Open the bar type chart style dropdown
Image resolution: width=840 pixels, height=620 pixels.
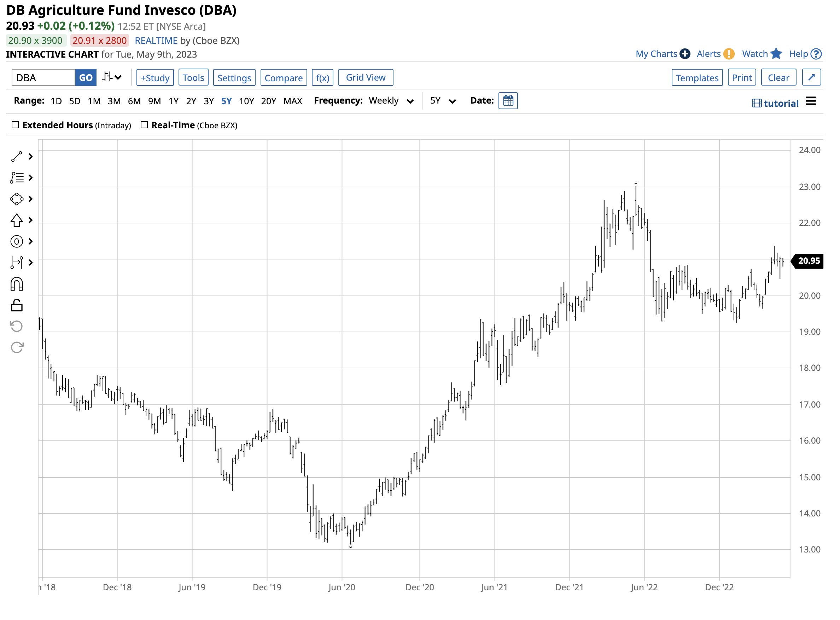click(112, 77)
